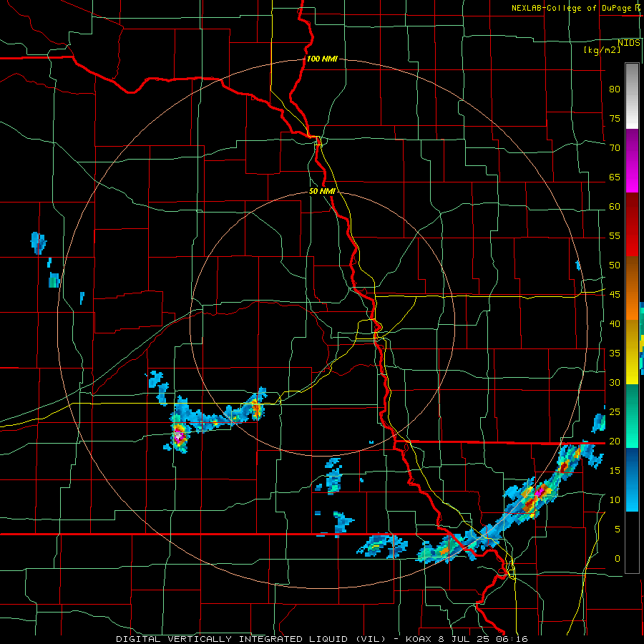Screen dimensions: 644x644
Task: Select the 50 NMI range ring label
Action: tap(322, 191)
